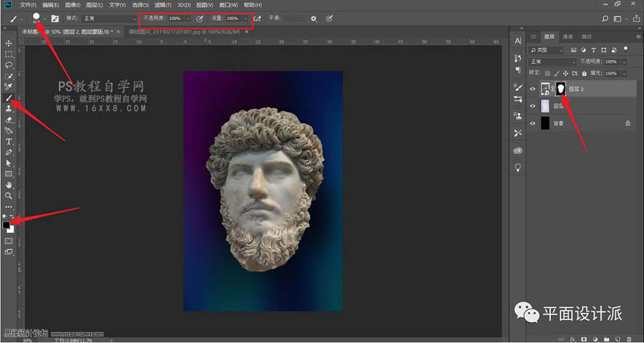Open the 图层(L) menu
Viewport: 644px width, 343px height.
(x=93, y=5)
